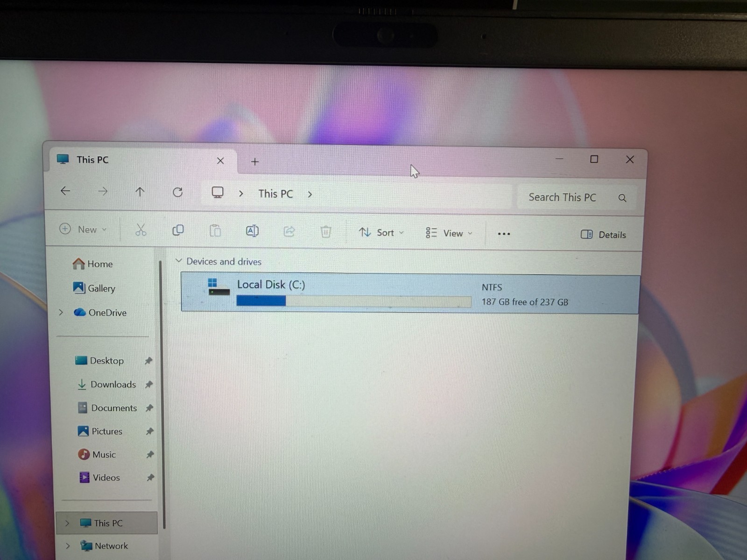Image resolution: width=747 pixels, height=560 pixels.
Task: Open the See more three-dots menu
Action: 504,234
